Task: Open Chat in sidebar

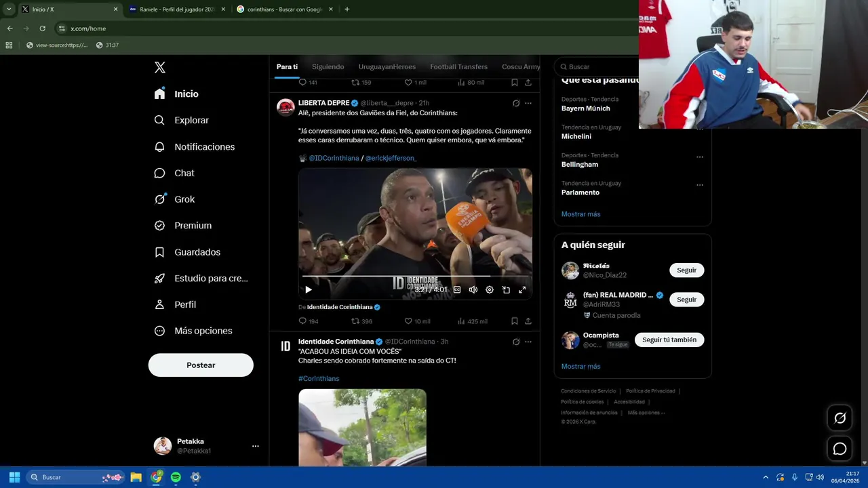Action: 174,173
